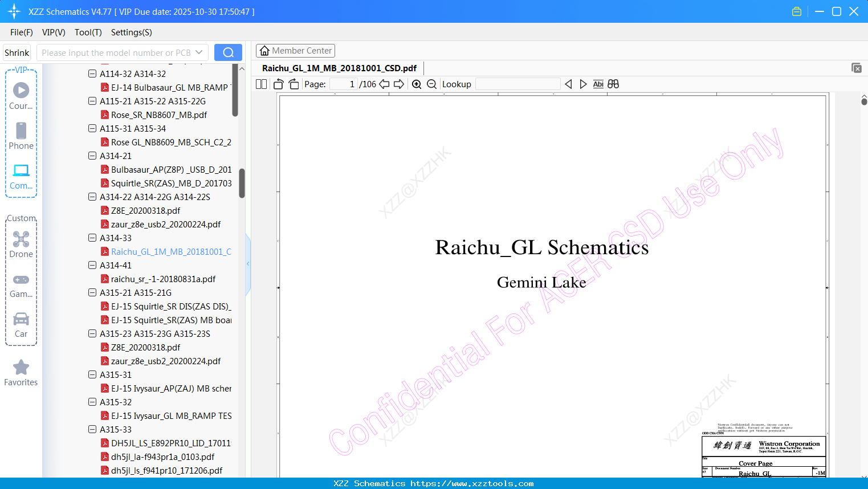Click the Shrink button
Viewport: 868px width, 489px height.
(x=17, y=52)
